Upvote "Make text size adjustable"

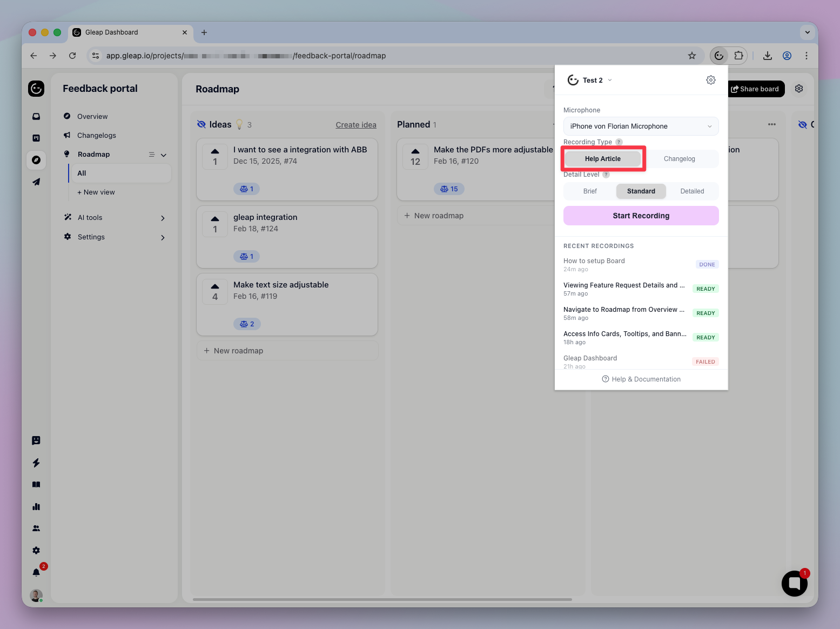215,291
